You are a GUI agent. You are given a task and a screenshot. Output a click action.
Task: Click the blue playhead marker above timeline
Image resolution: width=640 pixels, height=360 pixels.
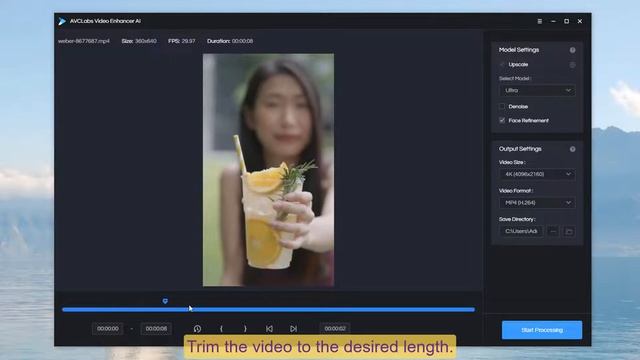(165, 301)
